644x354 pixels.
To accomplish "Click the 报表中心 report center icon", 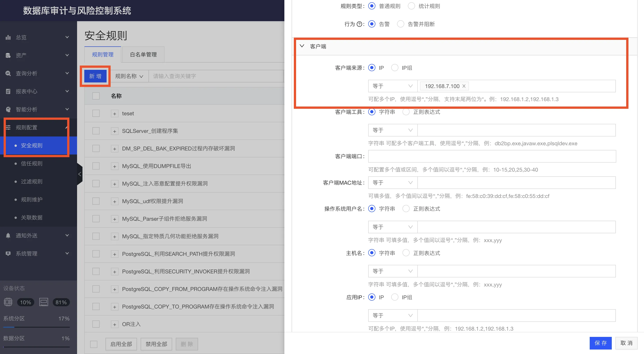I will (x=8, y=91).
